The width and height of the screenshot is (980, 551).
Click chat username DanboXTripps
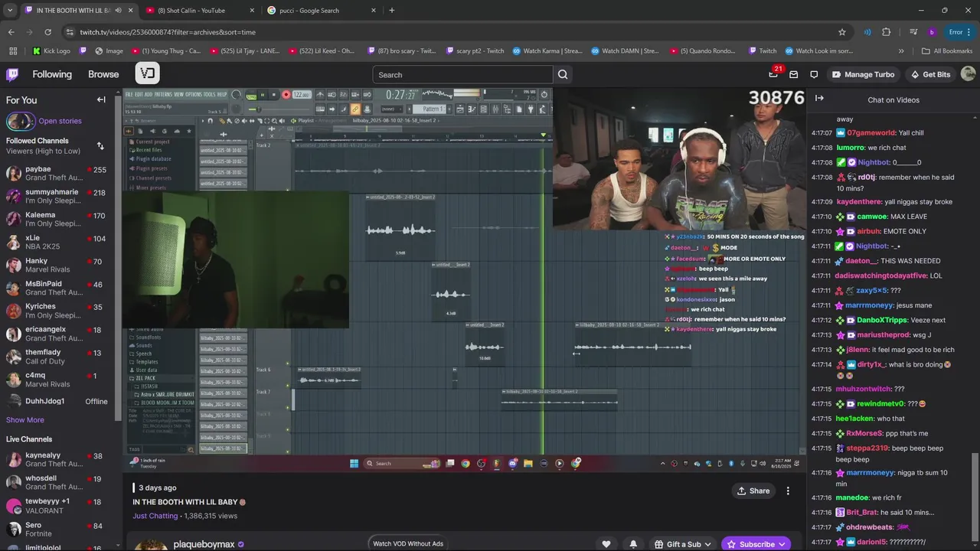pyautogui.click(x=882, y=320)
